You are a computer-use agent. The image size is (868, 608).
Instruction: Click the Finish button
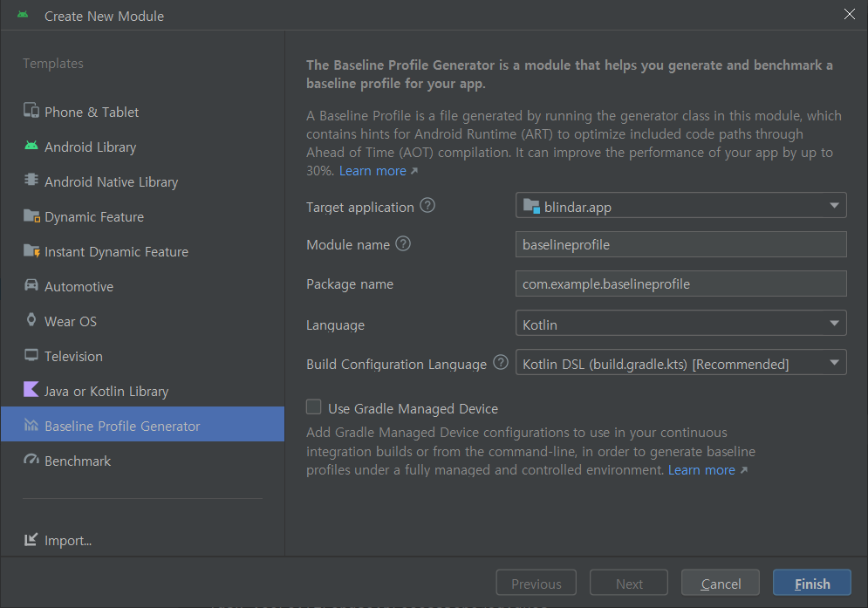pos(812,583)
